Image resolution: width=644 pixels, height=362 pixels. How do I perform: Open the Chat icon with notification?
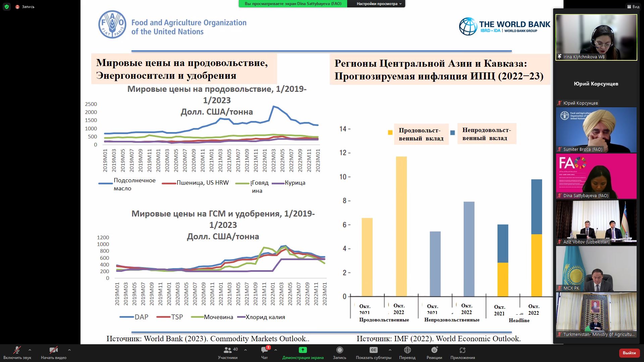coord(264,350)
